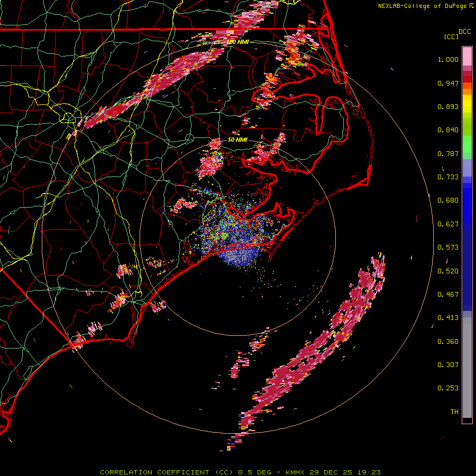Click the 0.947 color scale value

[448, 83]
